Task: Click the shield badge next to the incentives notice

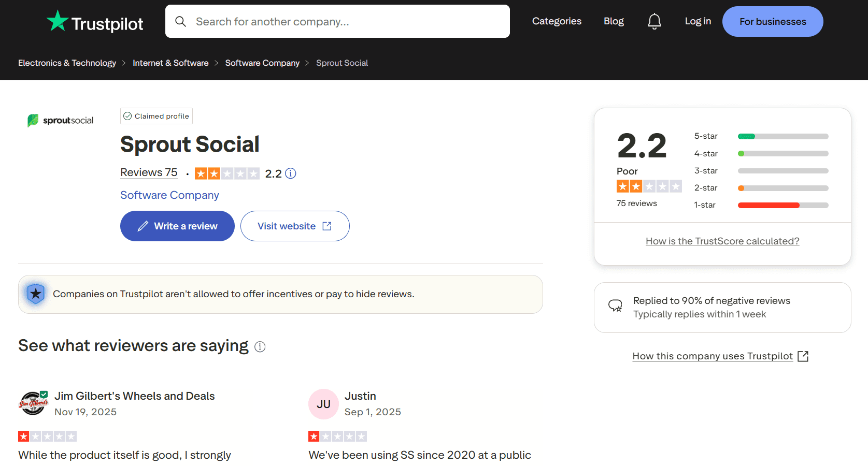Action: tap(35, 294)
